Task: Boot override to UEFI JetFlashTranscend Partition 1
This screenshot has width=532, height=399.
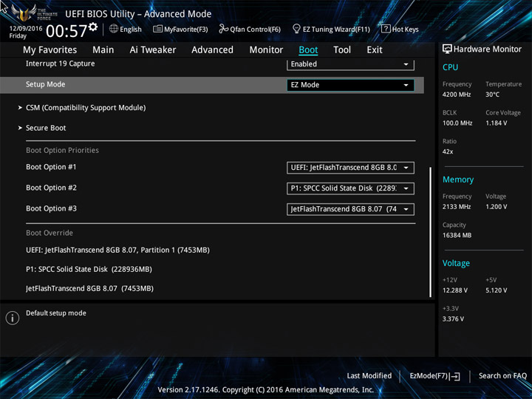Action: tap(117, 250)
